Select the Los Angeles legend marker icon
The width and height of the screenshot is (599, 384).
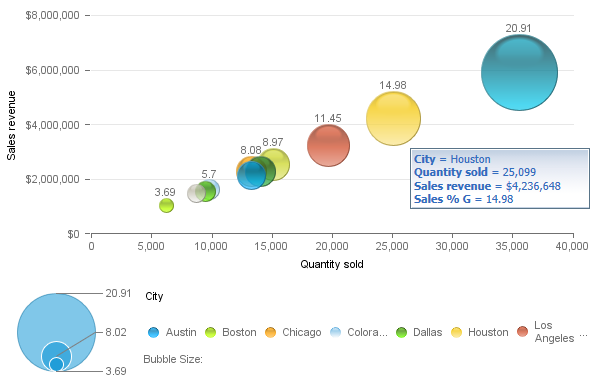click(522, 332)
